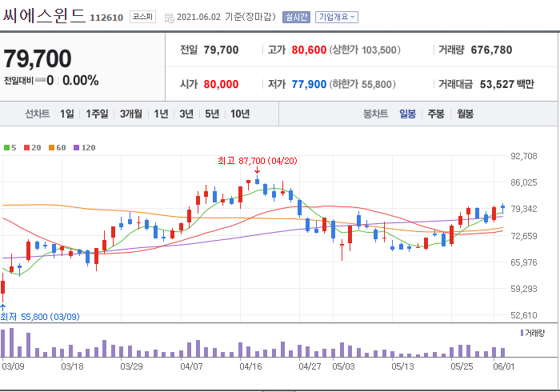
Task: Click the 선차트 label
Action: 37,114
